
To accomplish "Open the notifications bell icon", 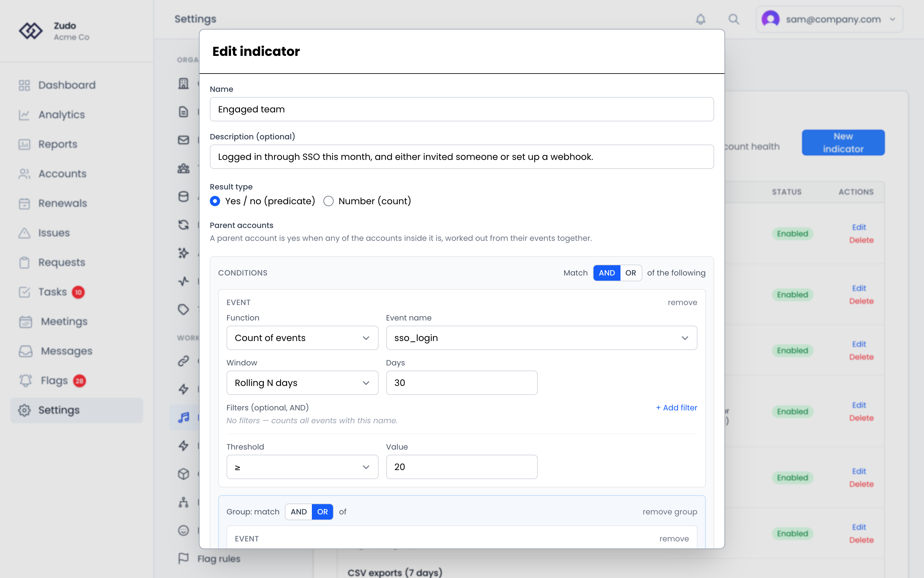I will pyautogui.click(x=700, y=19).
